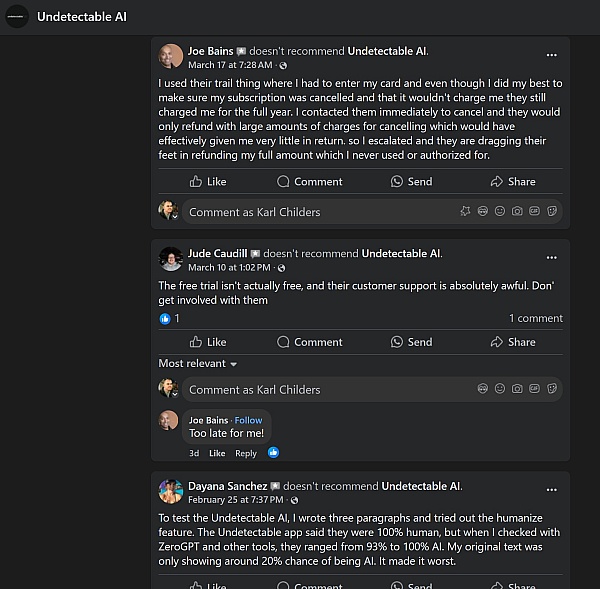The height and width of the screenshot is (589, 600).
Task: Click the sticker icon in Jude Caudill's comment box
Action: [x=552, y=388]
